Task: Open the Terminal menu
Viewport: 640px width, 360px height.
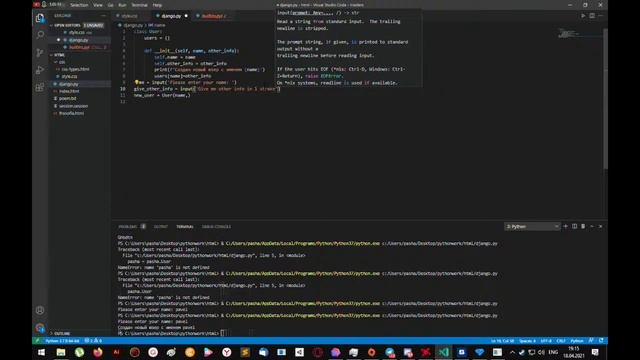Action: pos(139,5)
